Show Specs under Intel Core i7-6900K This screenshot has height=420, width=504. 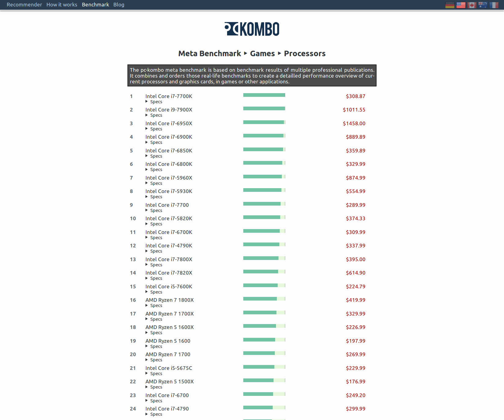click(154, 142)
